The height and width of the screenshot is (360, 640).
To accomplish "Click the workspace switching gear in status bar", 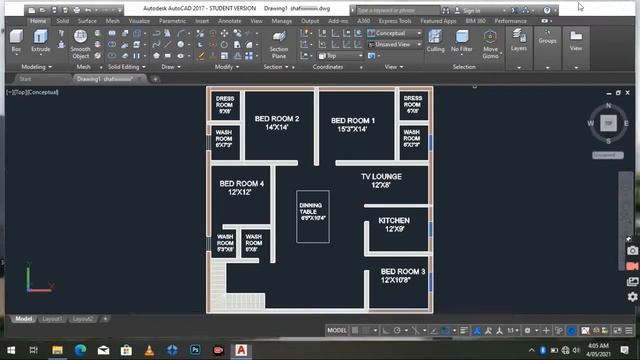I will click(527, 330).
